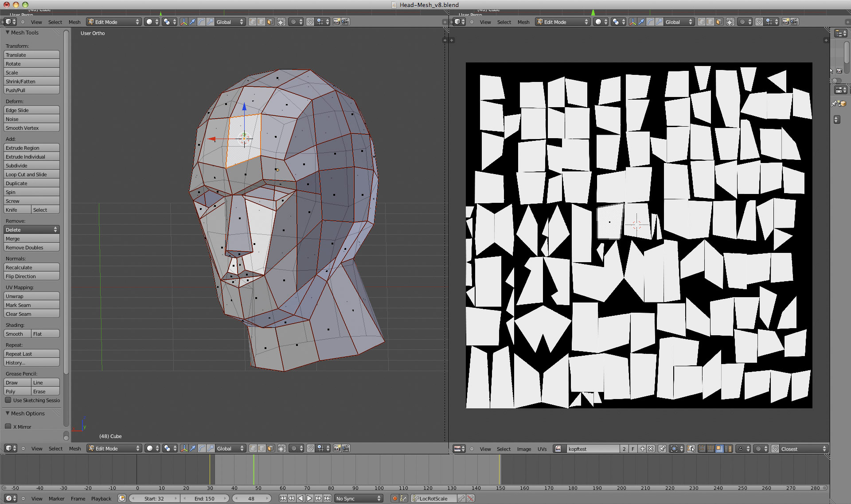Open the proportional editing dropdown in the top-left header
The height and width of the screenshot is (504, 851).
(x=297, y=22)
